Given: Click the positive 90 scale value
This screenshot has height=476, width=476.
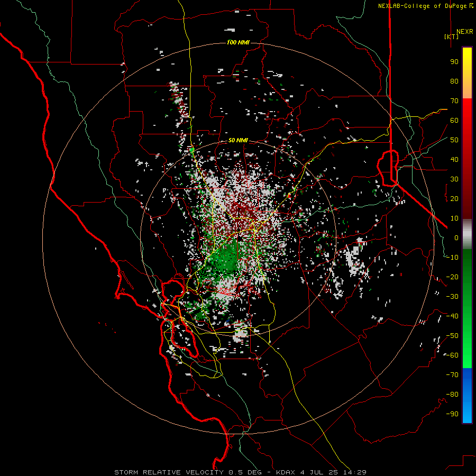Looking at the screenshot, I should pos(454,62).
